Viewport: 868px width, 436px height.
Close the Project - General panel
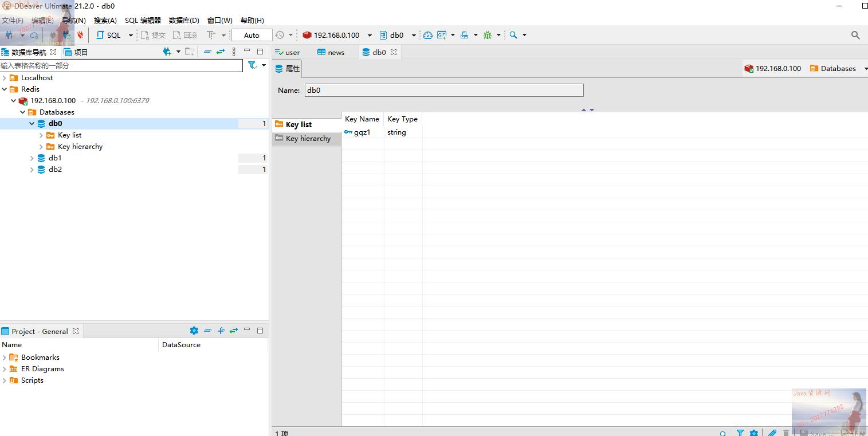pos(75,331)
